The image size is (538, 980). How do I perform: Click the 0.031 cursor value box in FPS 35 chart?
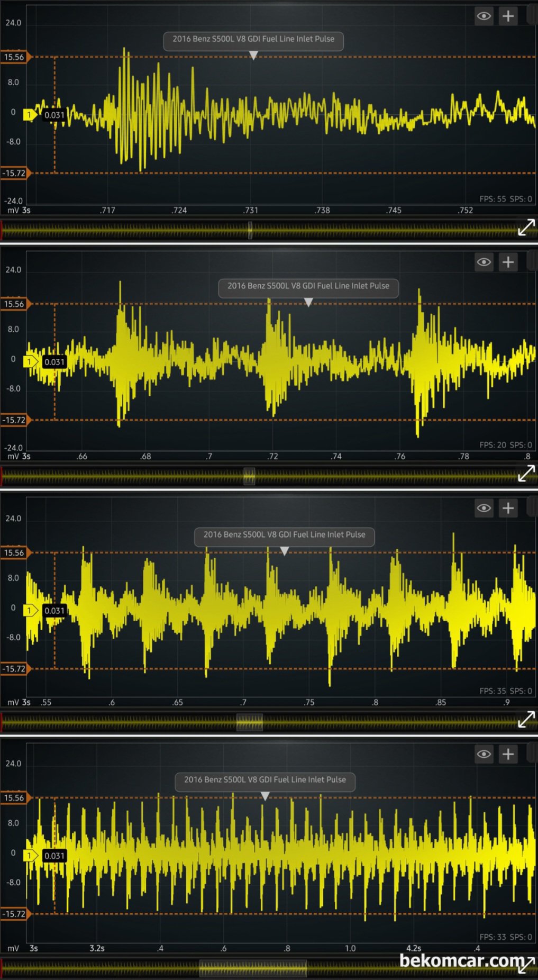pyautogui.click(x=54, y=611)
